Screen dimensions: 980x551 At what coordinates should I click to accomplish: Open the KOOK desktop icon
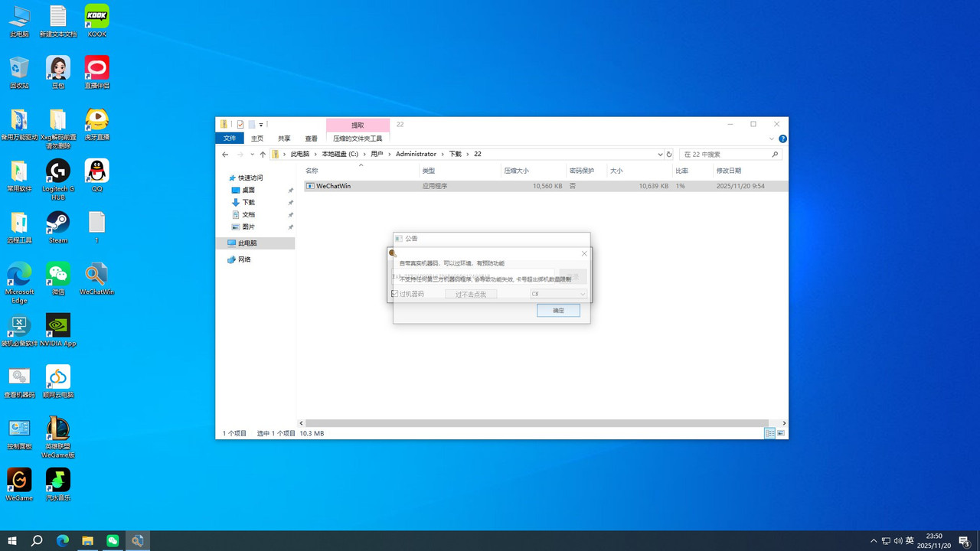(x=97, y=17)
